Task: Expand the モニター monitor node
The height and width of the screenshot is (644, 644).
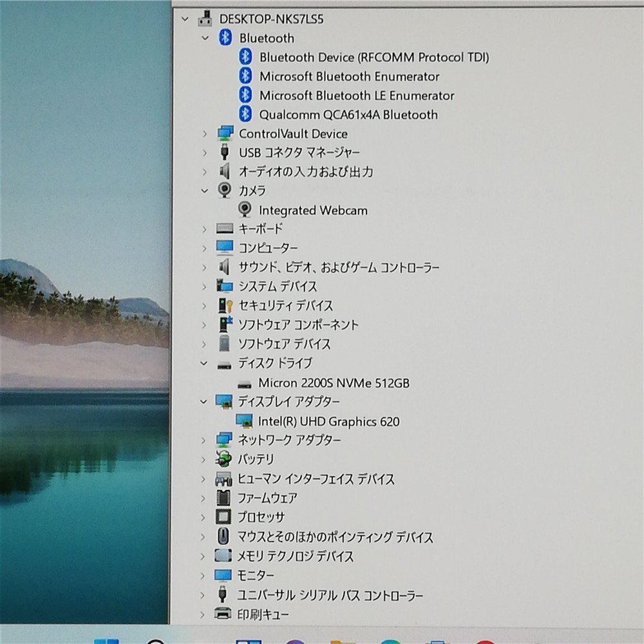Action: point(204,575)
